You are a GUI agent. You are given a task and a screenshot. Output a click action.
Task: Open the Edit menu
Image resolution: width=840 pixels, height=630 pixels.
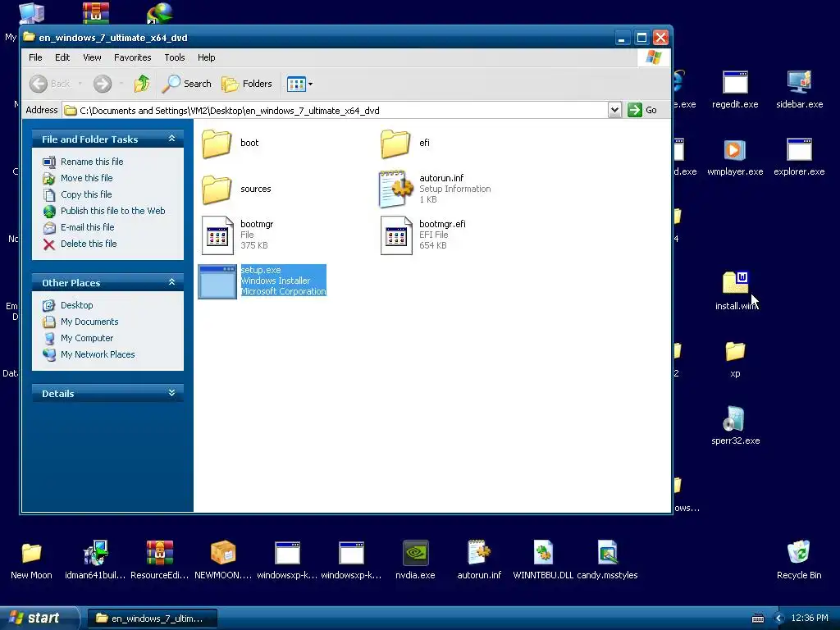tap(62, 57)
